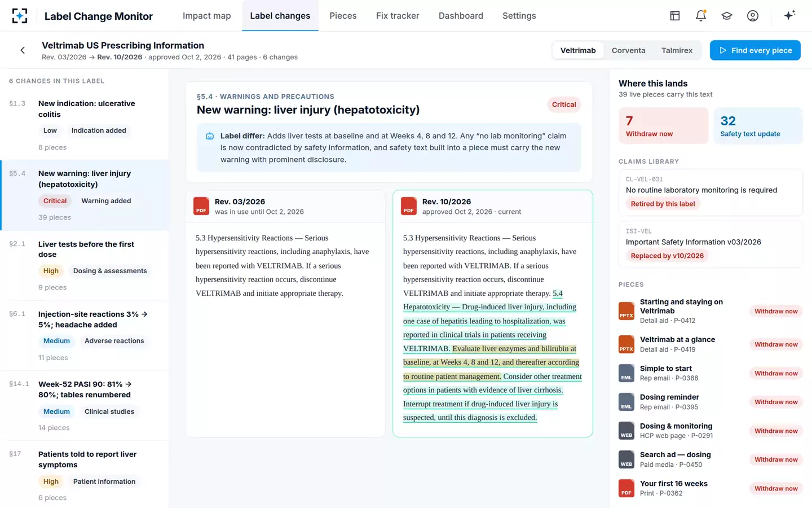The width and height of the screenshot is (812, 508).
Task: Click WEB icon for Dosing & monitoring
Action: pyautogui.click(x=626, y=431)
